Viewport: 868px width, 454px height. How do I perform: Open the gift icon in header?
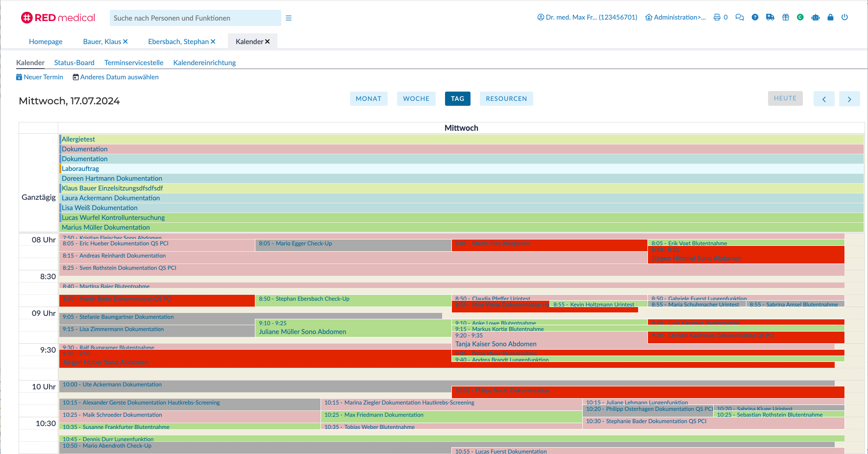click(x=785, y=17)
